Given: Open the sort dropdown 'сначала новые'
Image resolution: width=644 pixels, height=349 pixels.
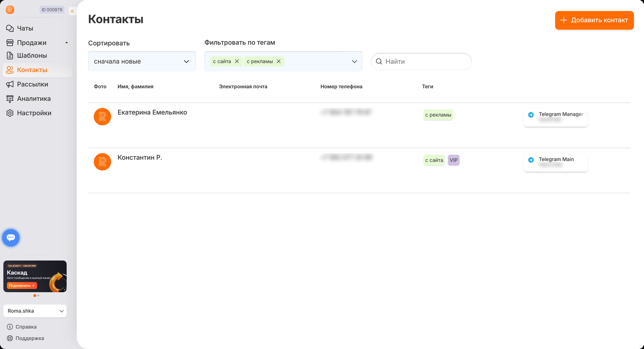Looking at the screenshot, I should (142, 61).
